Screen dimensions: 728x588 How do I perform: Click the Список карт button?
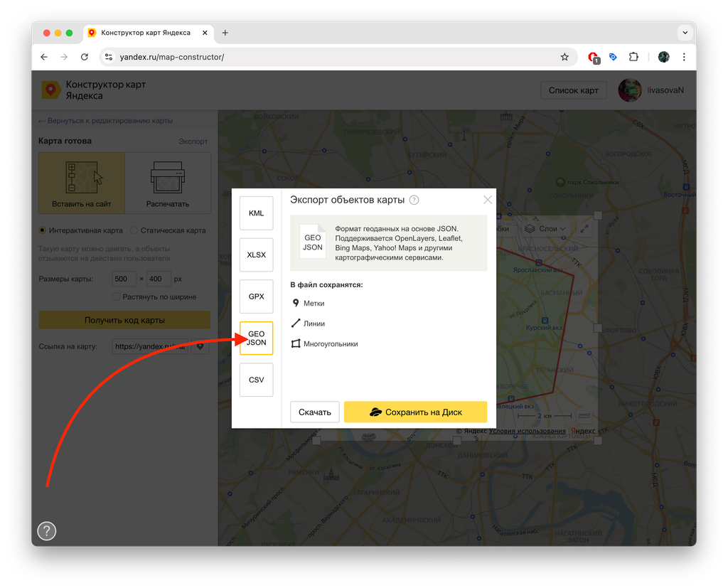(574, 90)
